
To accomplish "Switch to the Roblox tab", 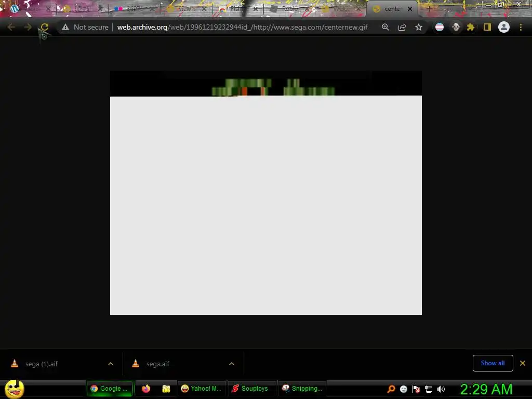I will (x=288, y=9).
